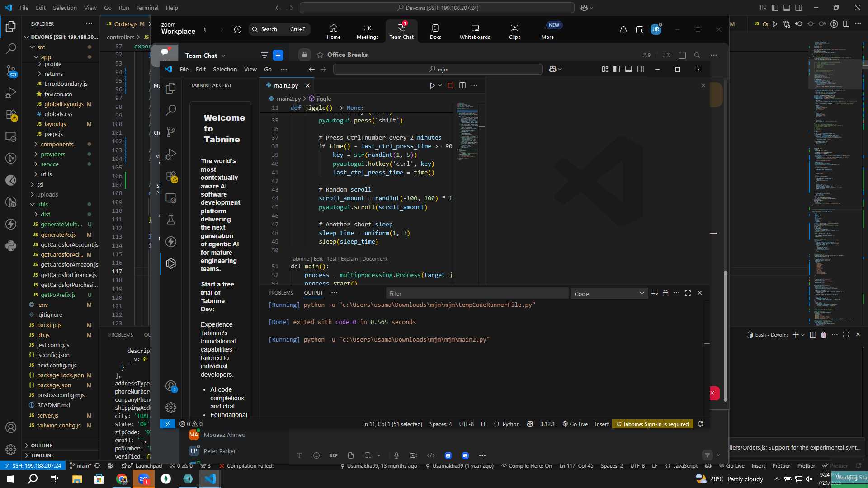Click emoji icon in Zoom chat compose toolbar
Screen dimensions: 868x488
tap(316, 455)
